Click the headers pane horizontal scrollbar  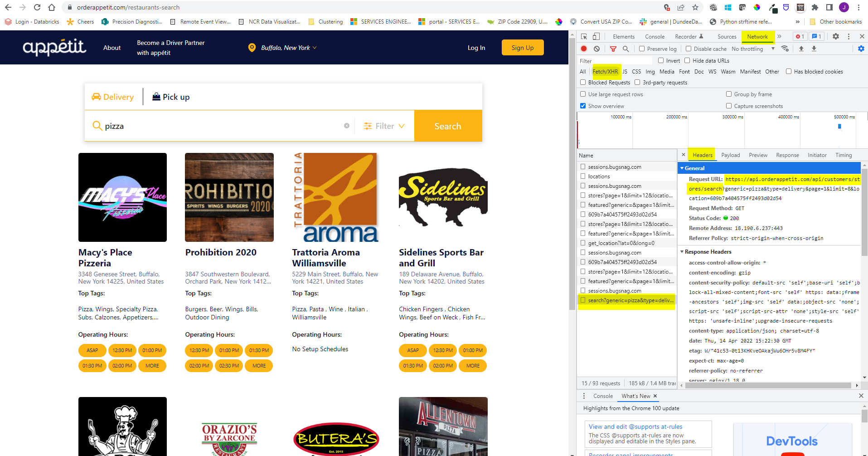768,385
